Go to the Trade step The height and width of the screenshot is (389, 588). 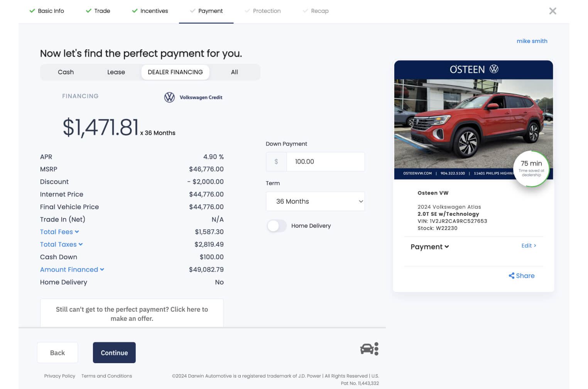[x=98, y=11]
